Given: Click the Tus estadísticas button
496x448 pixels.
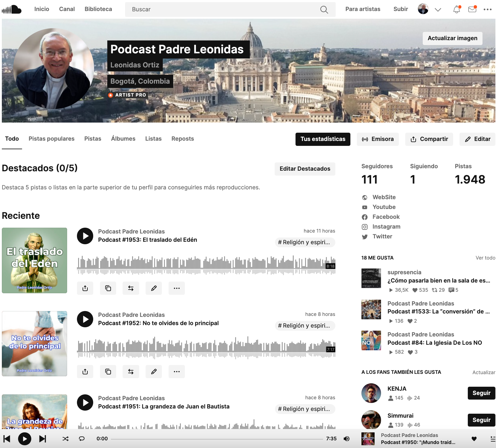Looking at the screenshot, I should tap(322, 139).
